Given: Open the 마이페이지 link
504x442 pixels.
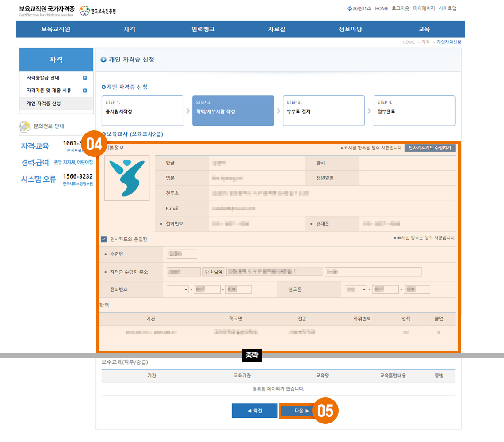Looking at the screenshot, I should click(x=424, y=8).
